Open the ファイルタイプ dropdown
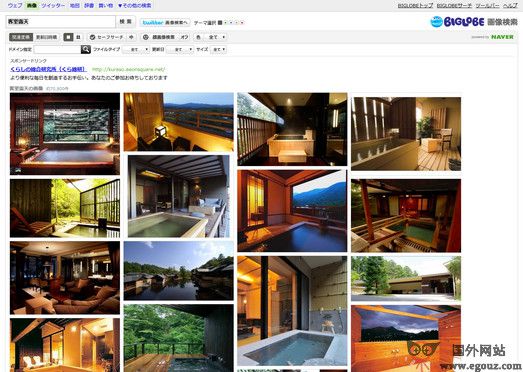The height and width of the screenshot is (372, 523). 136,49
